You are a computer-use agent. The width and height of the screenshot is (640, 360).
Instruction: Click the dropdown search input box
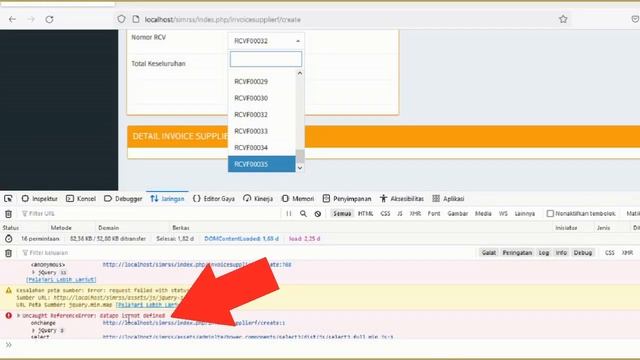[266, 59]
